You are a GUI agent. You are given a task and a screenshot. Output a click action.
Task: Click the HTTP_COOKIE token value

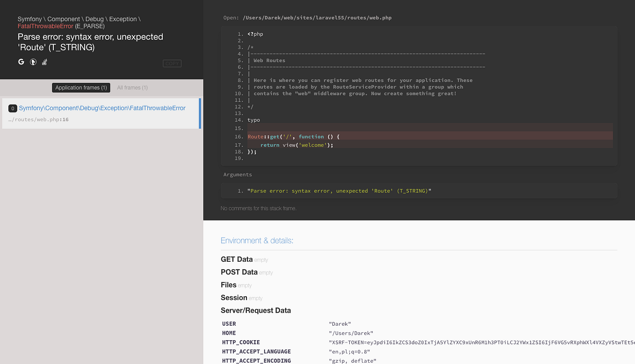[468, 342]
